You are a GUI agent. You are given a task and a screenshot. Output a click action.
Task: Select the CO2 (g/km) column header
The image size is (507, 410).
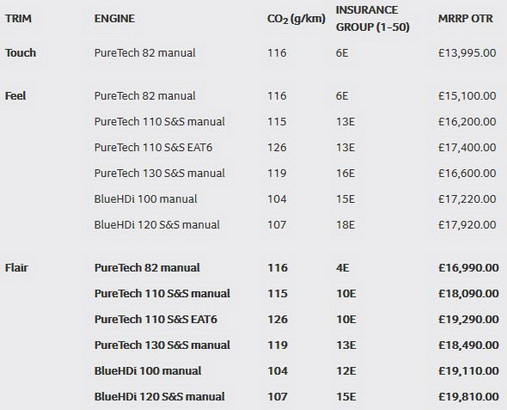tap(296, 19)
